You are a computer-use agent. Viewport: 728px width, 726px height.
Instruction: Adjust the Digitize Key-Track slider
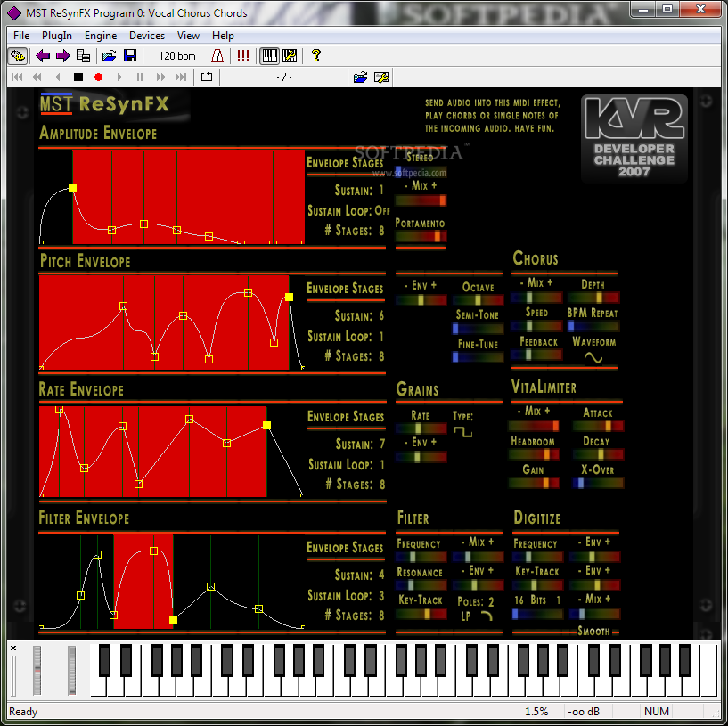[x=537, y=585]
